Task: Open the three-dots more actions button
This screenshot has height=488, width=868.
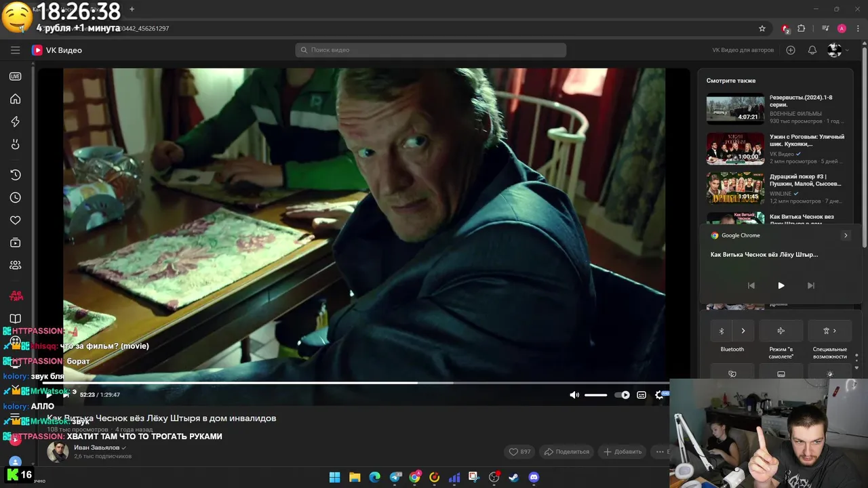Action: pyautogui.click(x=660, y=451)
